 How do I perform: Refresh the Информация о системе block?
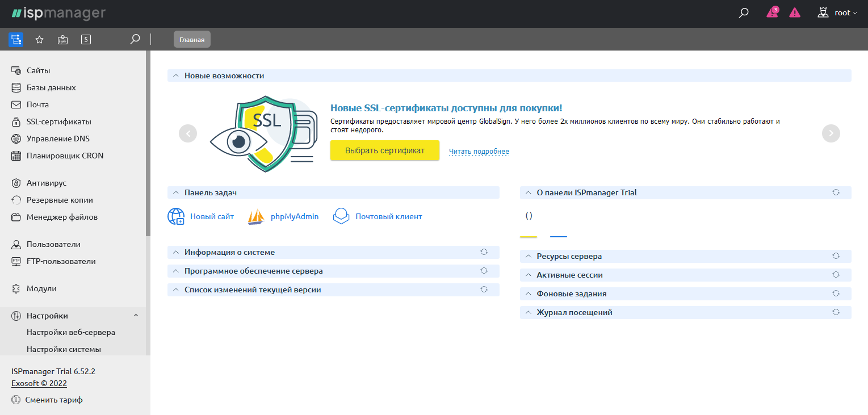[484, 252]
